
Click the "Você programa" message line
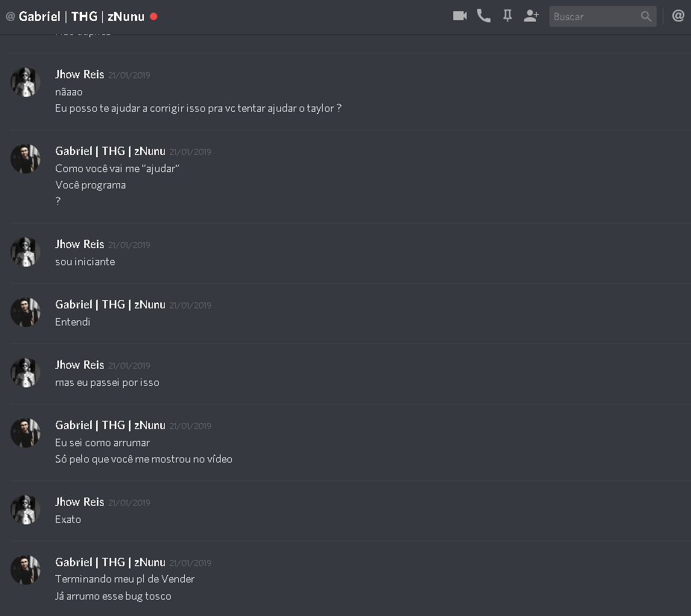[x=90, y=185]
